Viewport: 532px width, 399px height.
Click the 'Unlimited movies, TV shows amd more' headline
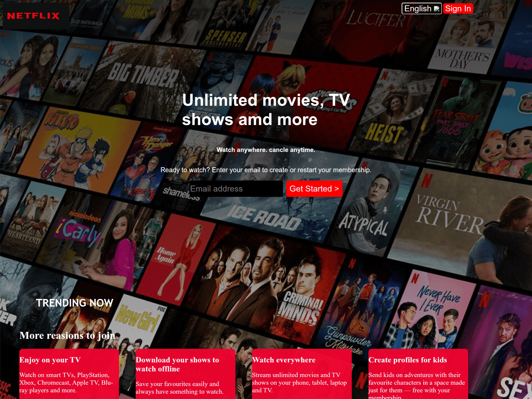[266, 110]
